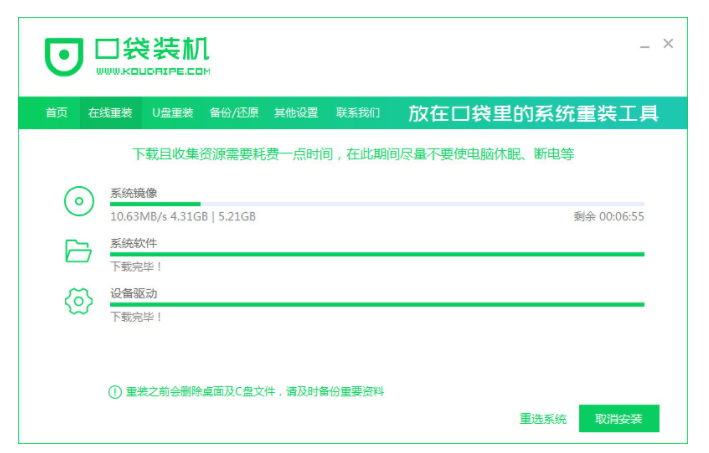Go to the 备份/还原 tab
The image size is (709, 453).
tap(234, 113)
